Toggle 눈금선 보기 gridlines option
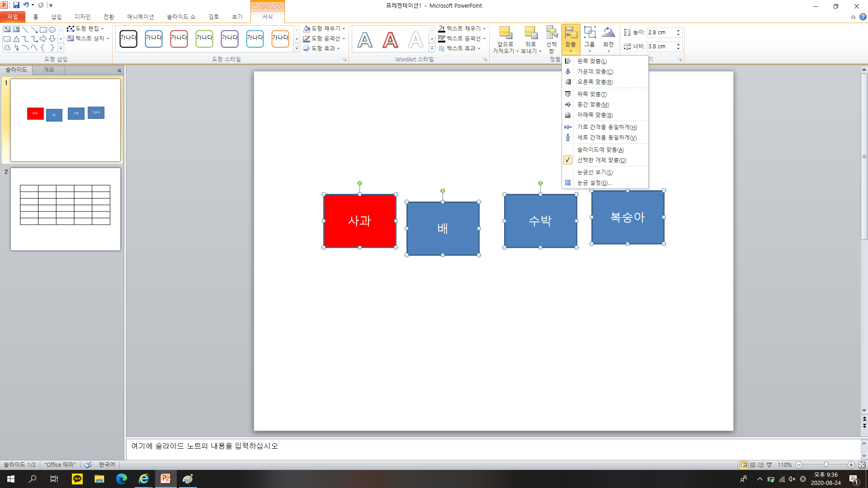The width and height of the screenshot is (868, 488). pos(594,172)
